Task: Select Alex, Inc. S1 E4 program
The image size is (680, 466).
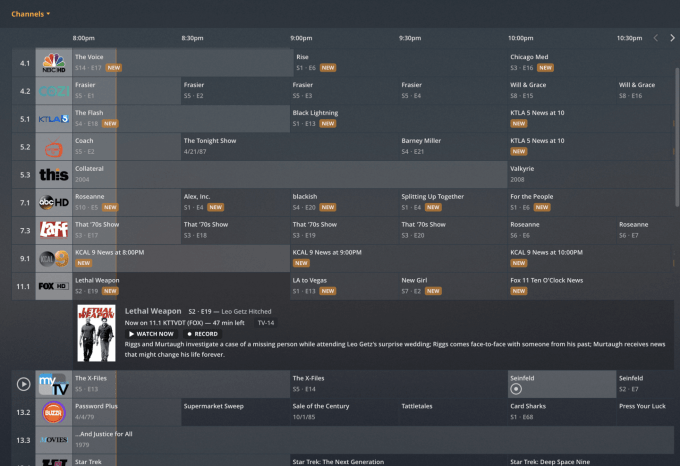Action: (235, 202)
